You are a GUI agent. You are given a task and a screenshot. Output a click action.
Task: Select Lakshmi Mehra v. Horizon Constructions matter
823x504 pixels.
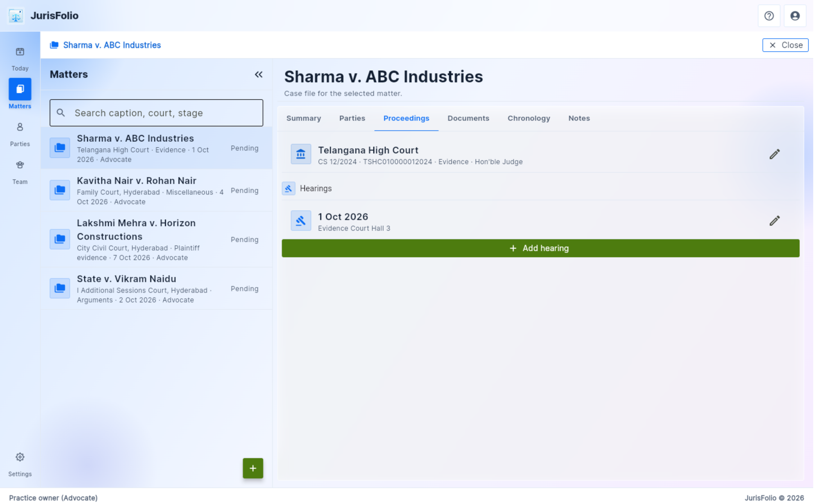click(156, 239)
